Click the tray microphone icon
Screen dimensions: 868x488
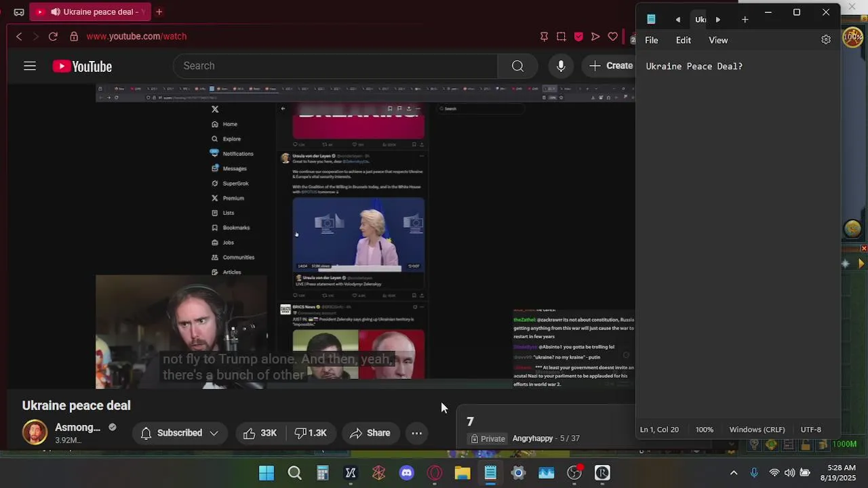(x=754, y=473)
